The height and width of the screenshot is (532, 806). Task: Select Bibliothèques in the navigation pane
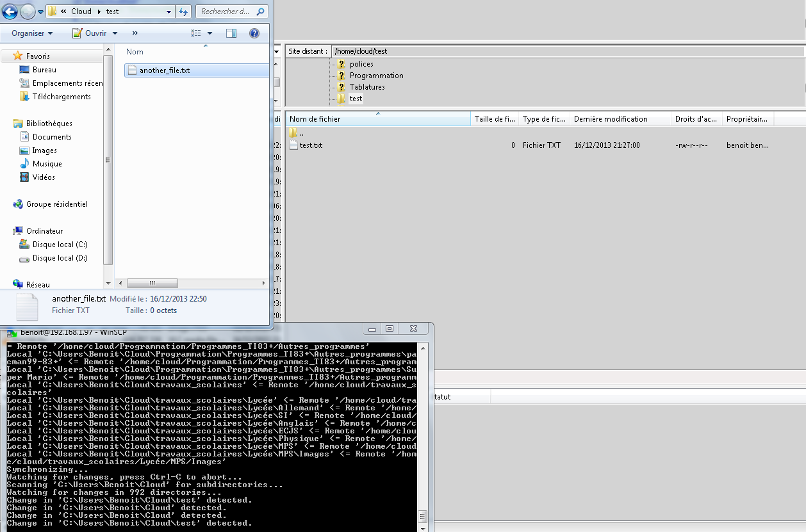pos(49,124)
